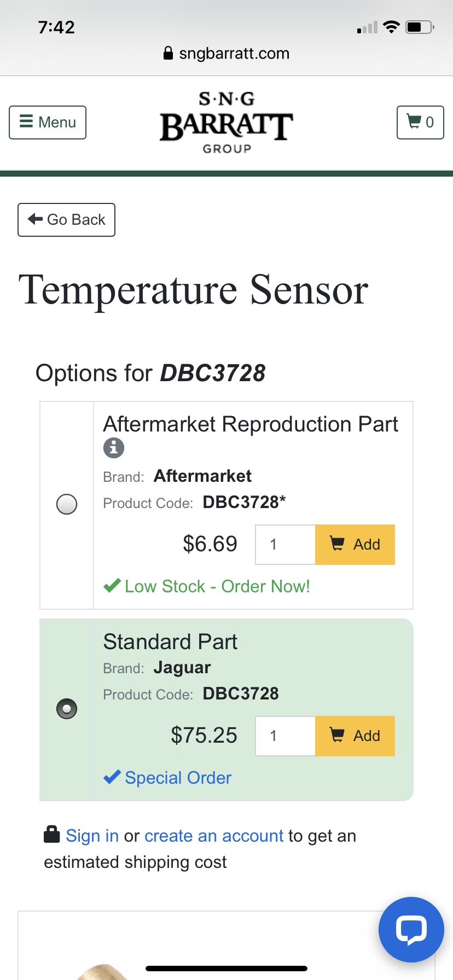The height and width of the screenshot is (980, 453).
Task: Click the SNG Barratt Group logo
Action: (x=226, y=124)
